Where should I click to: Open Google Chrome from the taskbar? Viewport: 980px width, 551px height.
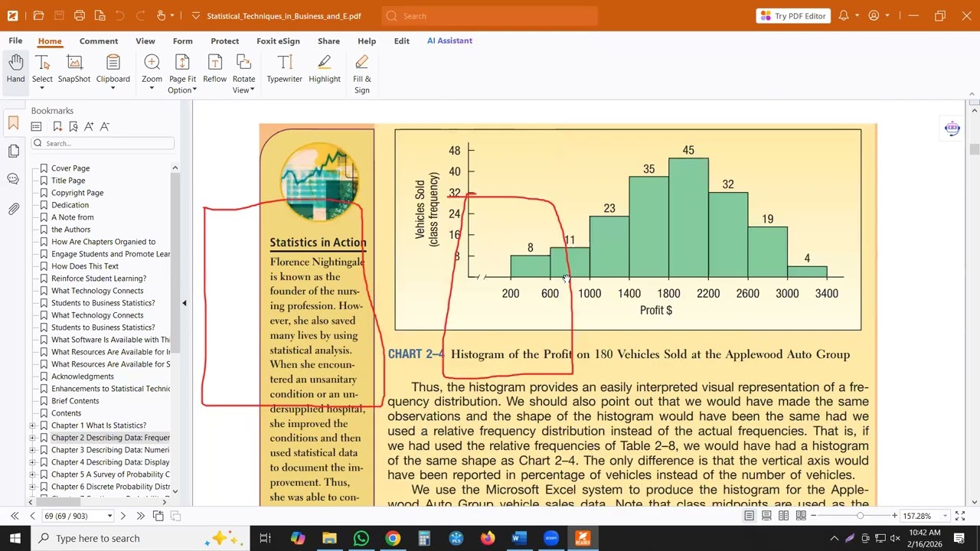(392, 538)
